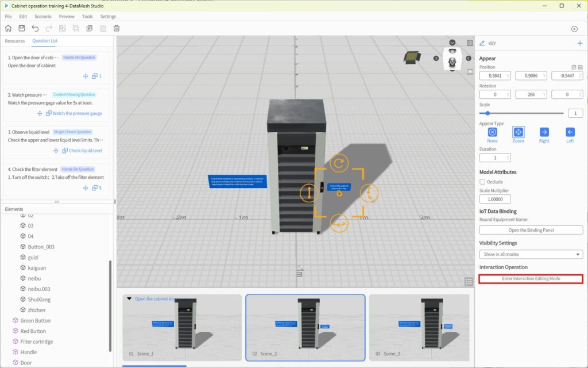Click Enter Interaction Editing Mode button
The height and width of the screenshot is (368, 588).
[x=531, y=279]
